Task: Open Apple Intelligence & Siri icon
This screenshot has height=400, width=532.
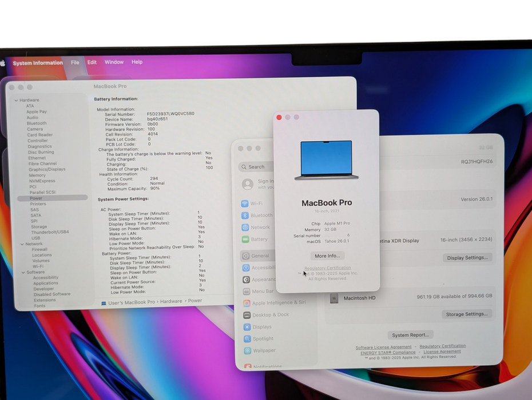Action: (247, 303)
